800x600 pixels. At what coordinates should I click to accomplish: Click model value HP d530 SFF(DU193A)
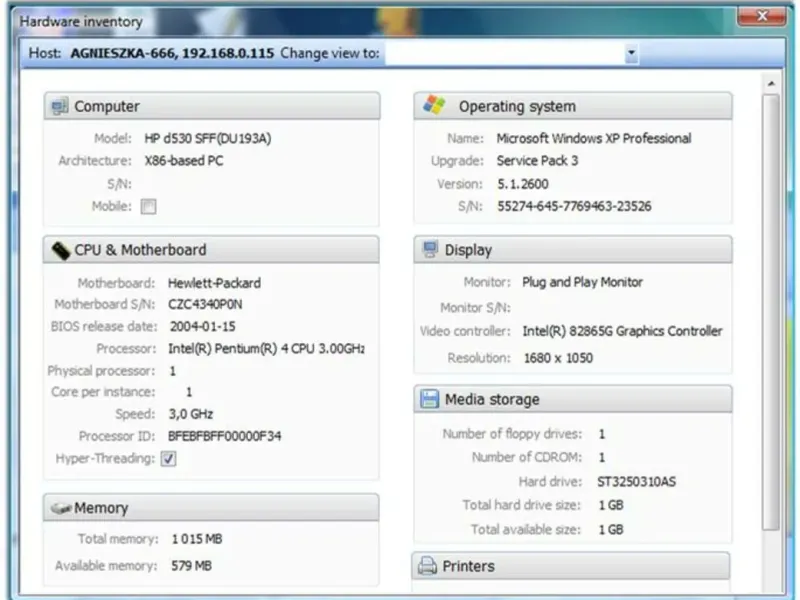[208, 138]
